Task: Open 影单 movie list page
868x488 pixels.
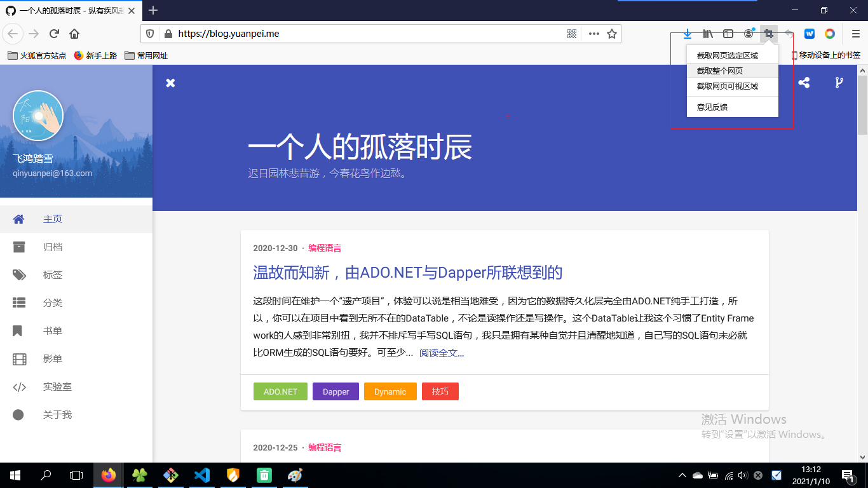Action: pos(76,359)
